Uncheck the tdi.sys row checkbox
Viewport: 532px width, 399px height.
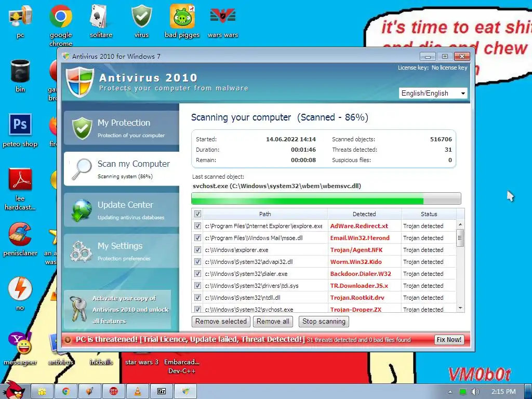coord(197,285)
